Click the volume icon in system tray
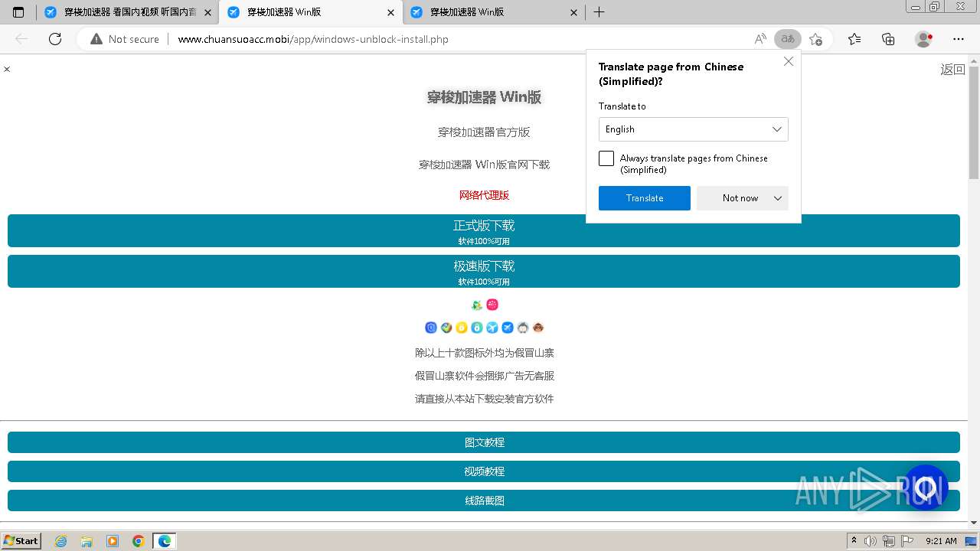This screenshot has height=551, width=980. [871, 541]
